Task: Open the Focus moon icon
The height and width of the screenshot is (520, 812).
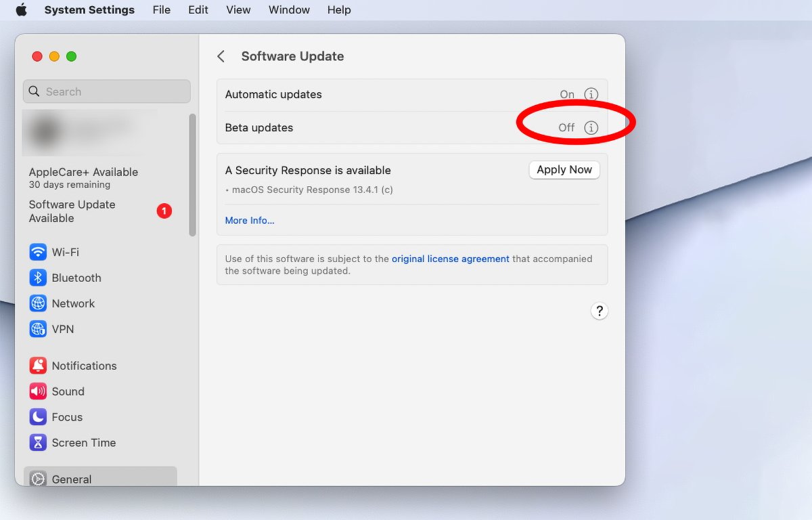Action: [x=38, y=417]
